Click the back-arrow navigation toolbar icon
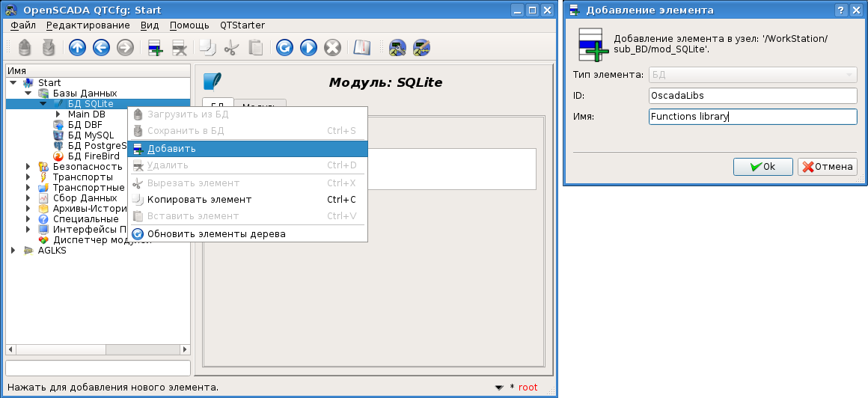Viewport: 868px width, 398px height. (101, 48)
